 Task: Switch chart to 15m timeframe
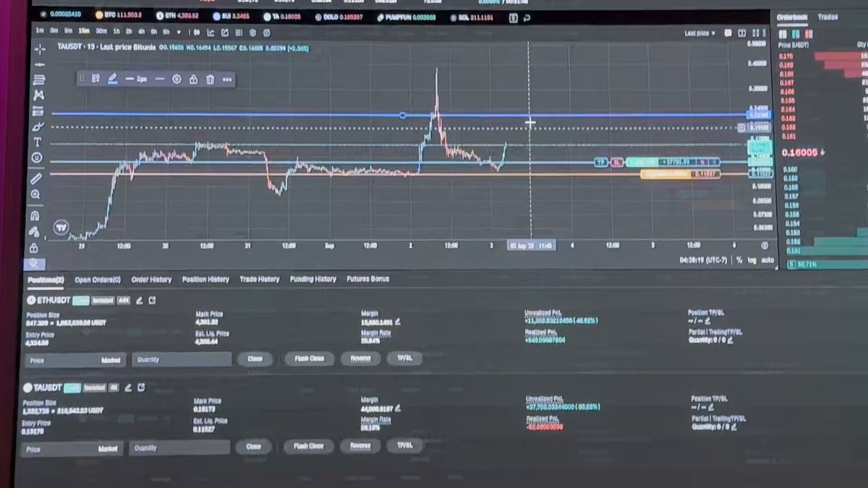(x=84, y=32)
